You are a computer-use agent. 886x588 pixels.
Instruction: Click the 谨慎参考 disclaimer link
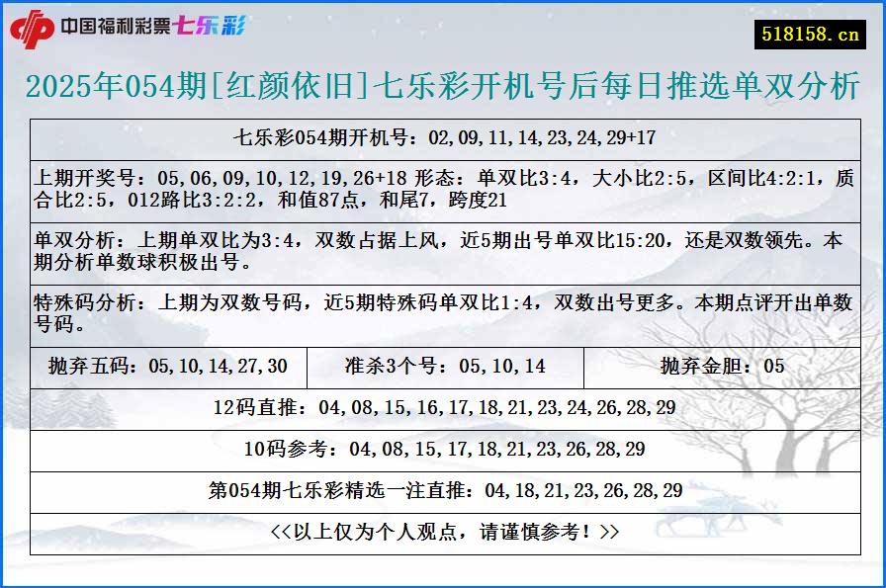[x=442, y=529]
